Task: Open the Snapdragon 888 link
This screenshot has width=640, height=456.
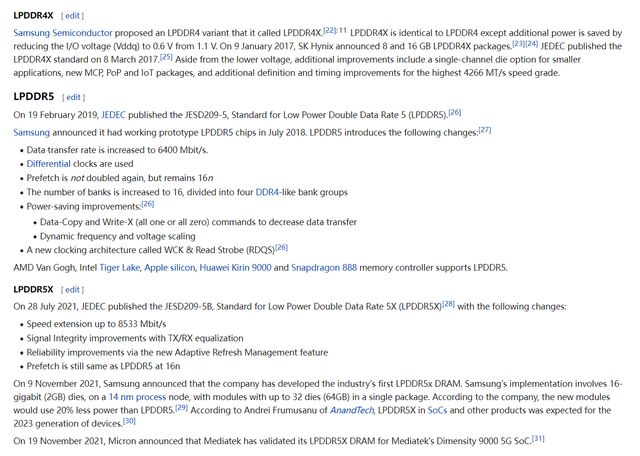Action: click(324, 267)
